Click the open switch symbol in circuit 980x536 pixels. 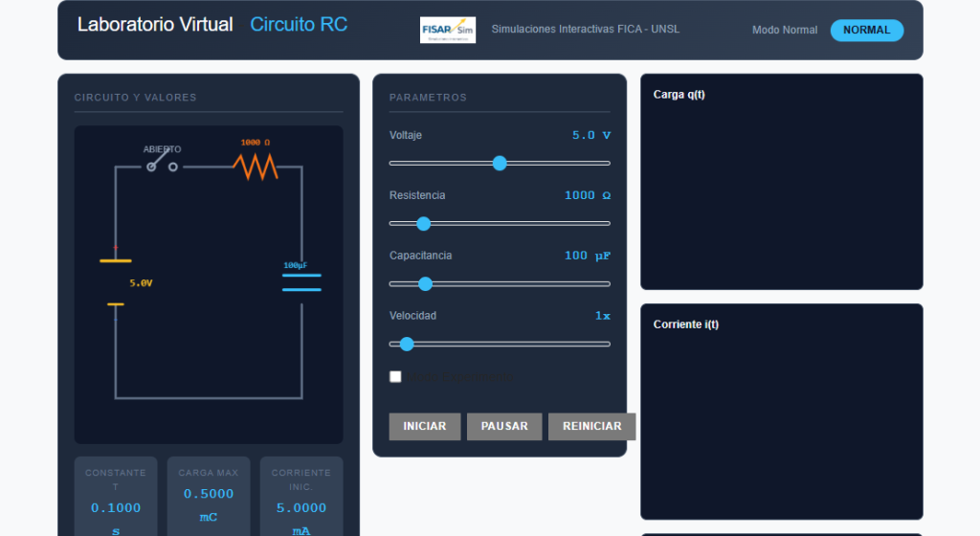click(x=162, y=166)
